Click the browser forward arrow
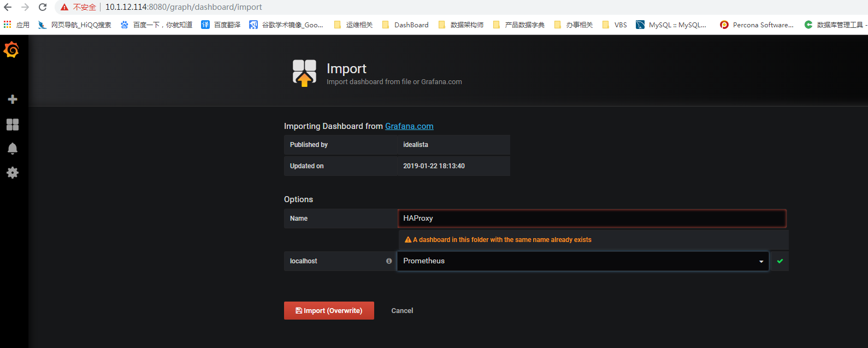 click(25, 7)
